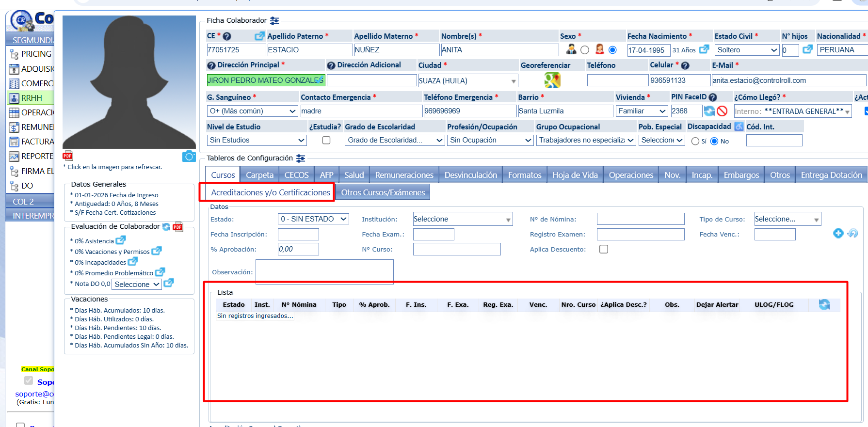Viewport: 868px width, 427px height.
Task: Open the Estado Civil Soltero dropdown
Action: click(x=747, y=50)
